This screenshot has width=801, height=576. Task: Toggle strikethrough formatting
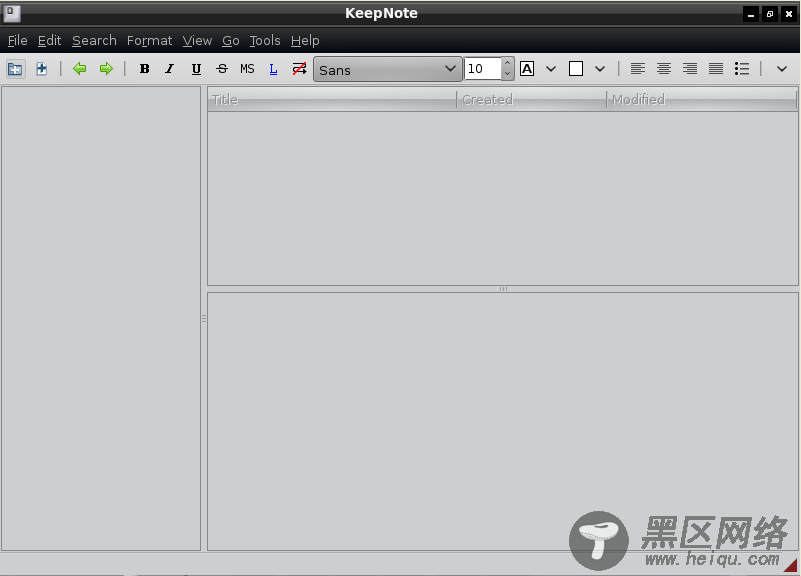222,68
